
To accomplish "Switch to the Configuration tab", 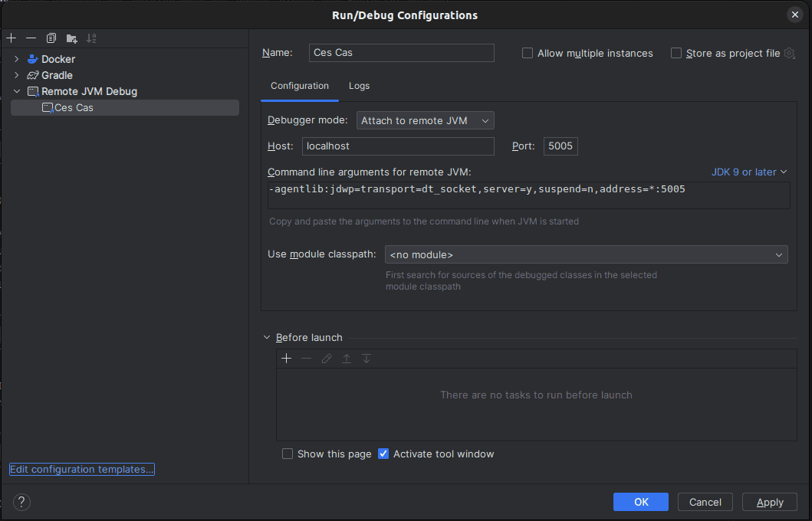I will [x=299, y=86].
